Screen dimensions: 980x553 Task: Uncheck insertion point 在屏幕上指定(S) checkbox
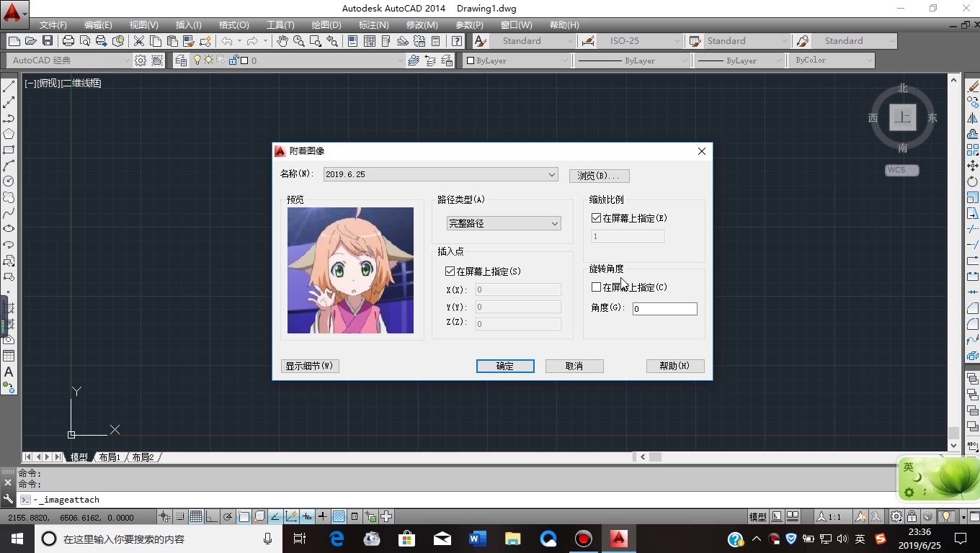coord(450,271)
